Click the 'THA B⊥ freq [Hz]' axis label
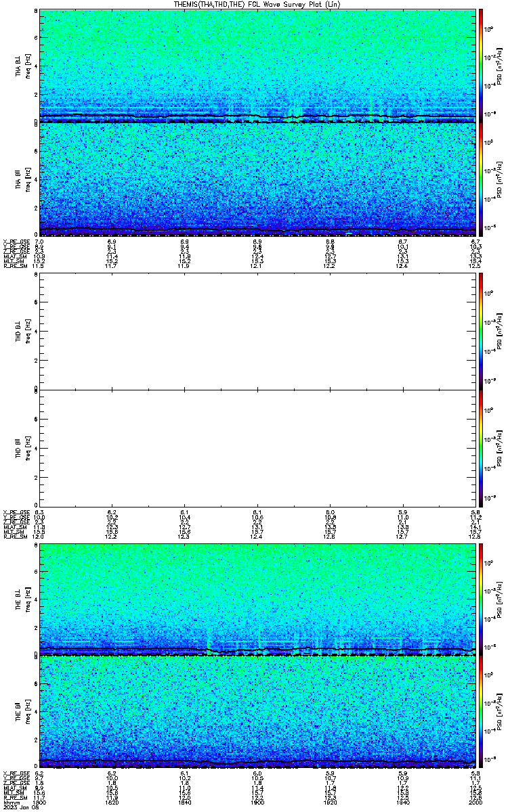508x812 pixels. pos(22,66)
